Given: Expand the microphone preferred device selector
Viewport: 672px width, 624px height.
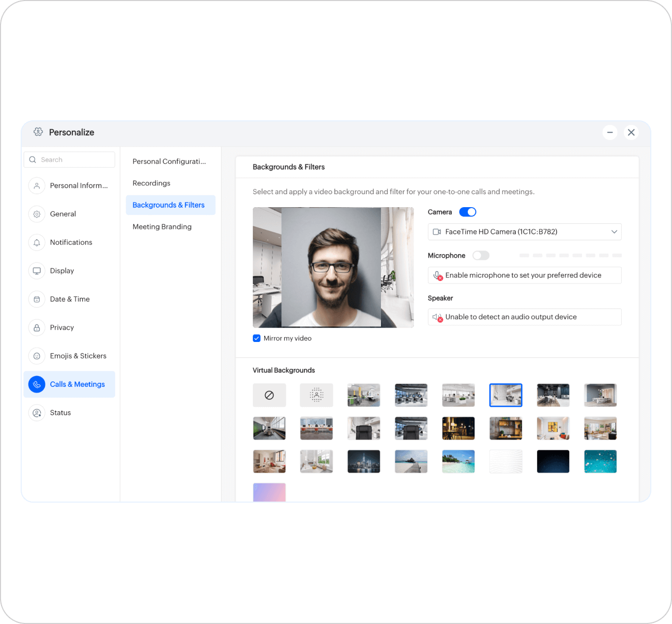Looking at the screenshot, I should click(x=525, y=275).
